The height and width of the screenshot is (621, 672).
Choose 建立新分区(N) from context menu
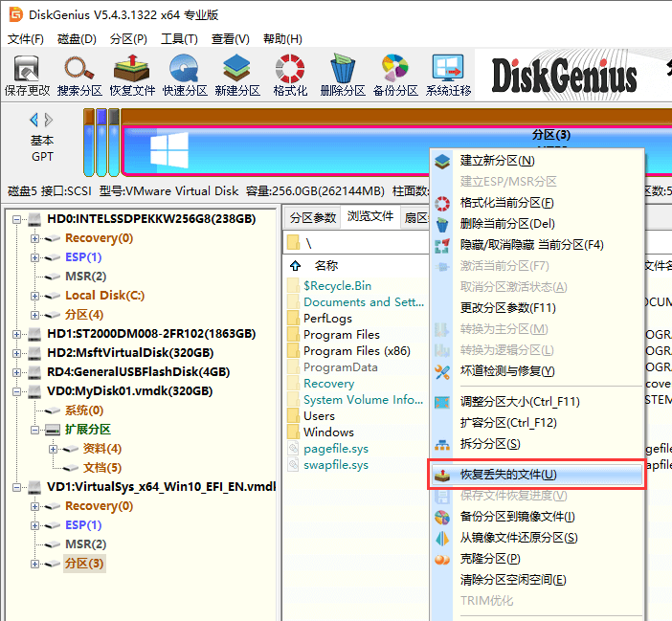coord(537,161)
